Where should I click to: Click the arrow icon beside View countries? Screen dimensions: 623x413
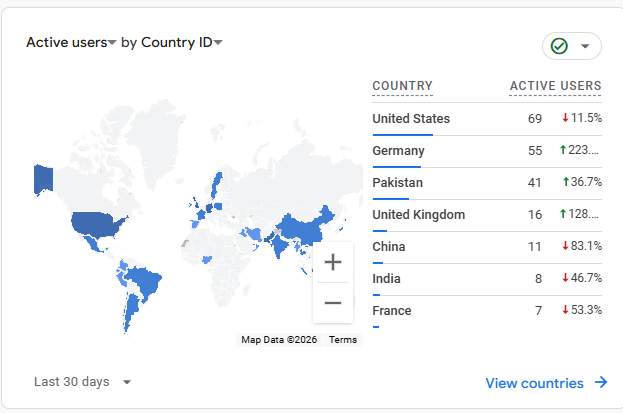[x=601, y=382]
